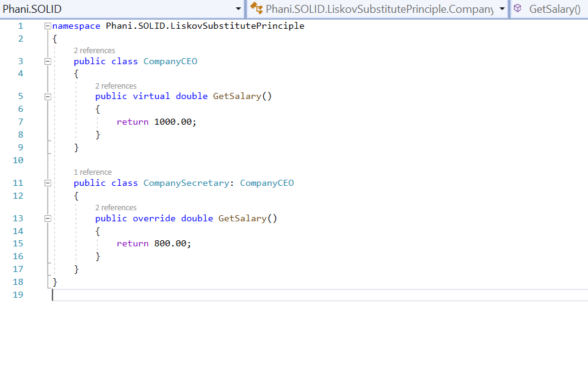Collapse the virtual GetSalary method on line 5
This screenshot has height=368, width=588.
click(48, 97)
